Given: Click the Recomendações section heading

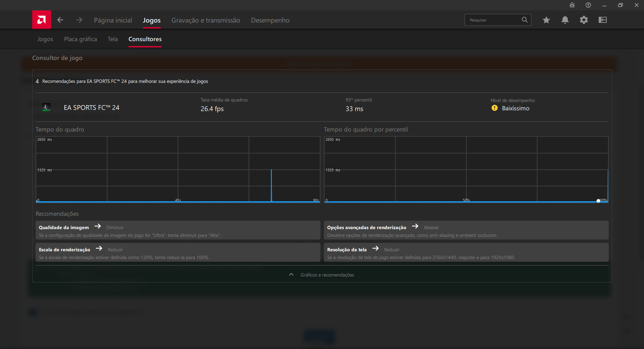Looking at the screenshot, I should 57,214.
